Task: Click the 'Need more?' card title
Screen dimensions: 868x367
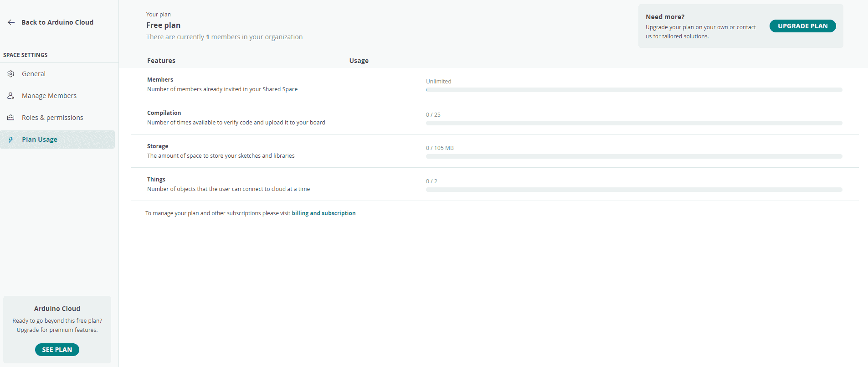Action: 665,17
